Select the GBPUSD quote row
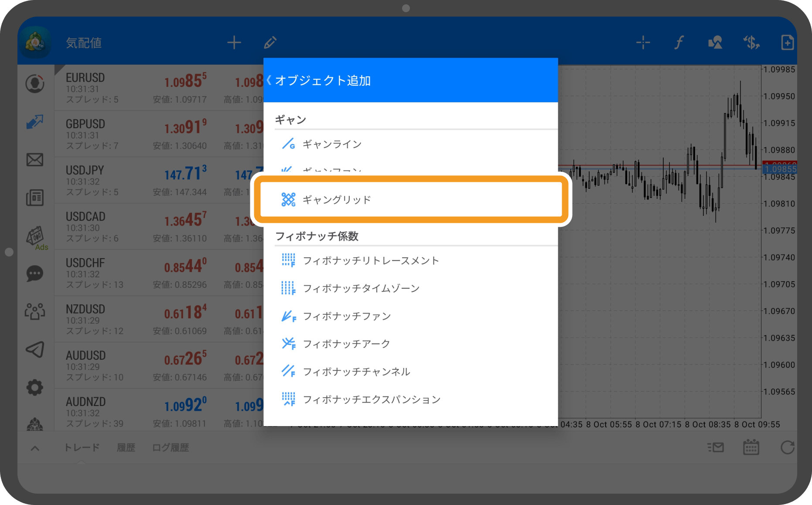This screenshot has height=505, width=812. click(159, 134)
